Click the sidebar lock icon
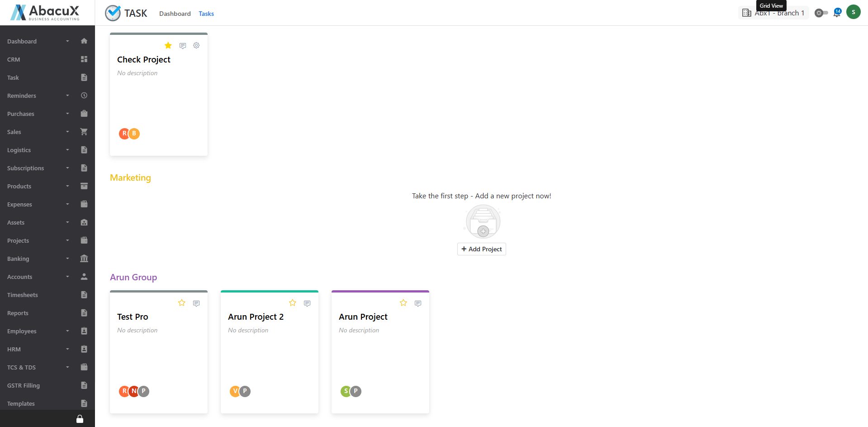The image size is (868, 427). 80,419
